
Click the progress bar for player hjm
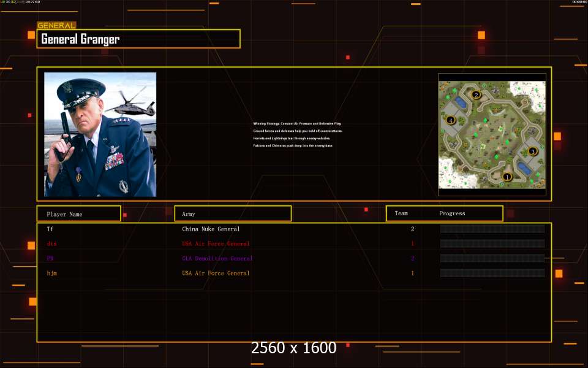tap(492, 273)
